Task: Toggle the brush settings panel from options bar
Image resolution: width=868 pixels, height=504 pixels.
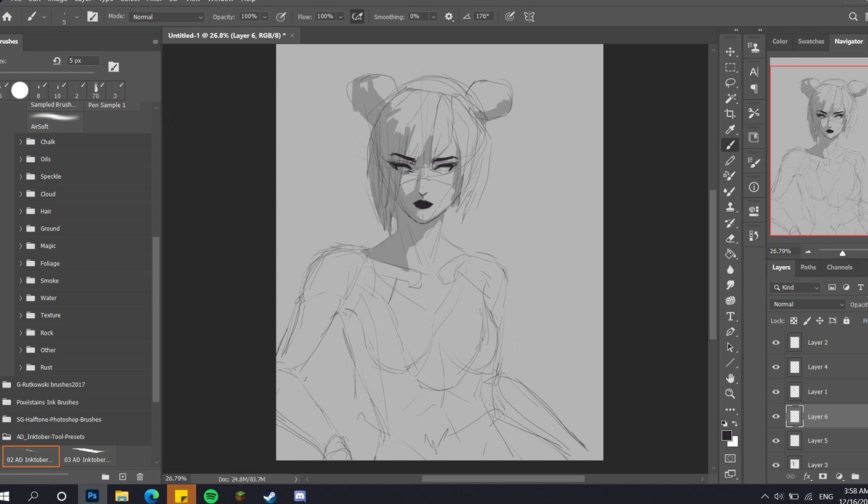Action: [x=93, y=16]
